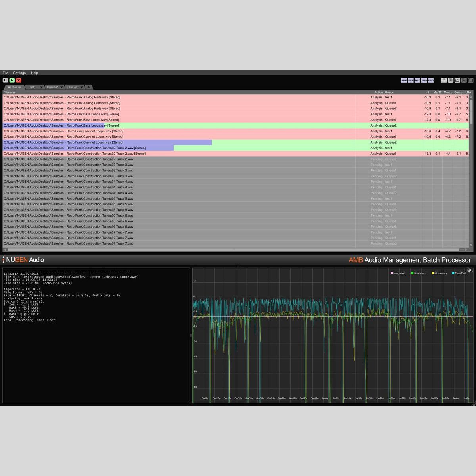Sort by the LRA column header
The image size is (476, 476).
click(x=468, y=92)
